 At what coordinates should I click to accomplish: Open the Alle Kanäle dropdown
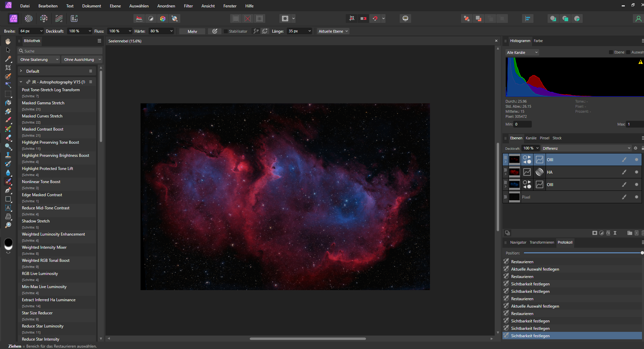click(522, 52)
